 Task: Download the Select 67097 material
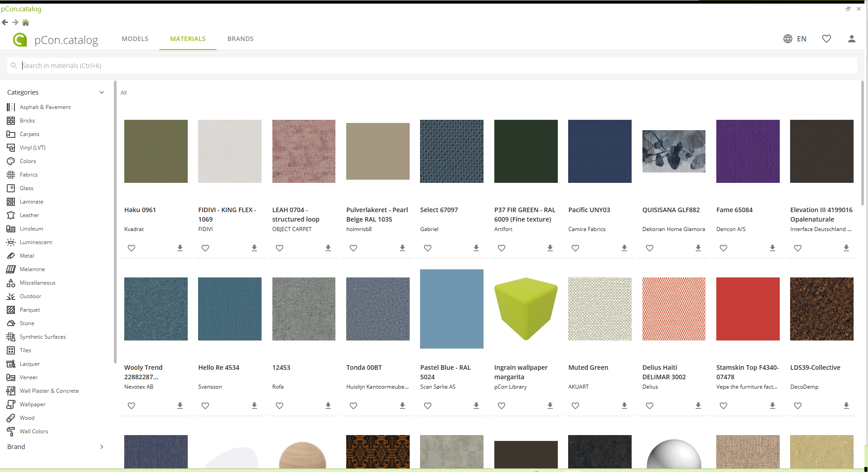(476, 248)
